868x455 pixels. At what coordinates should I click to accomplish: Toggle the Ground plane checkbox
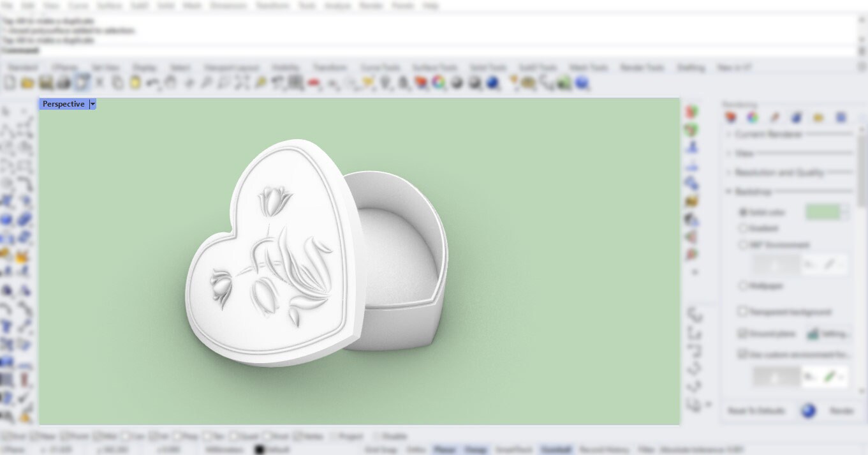pos(741,333)
